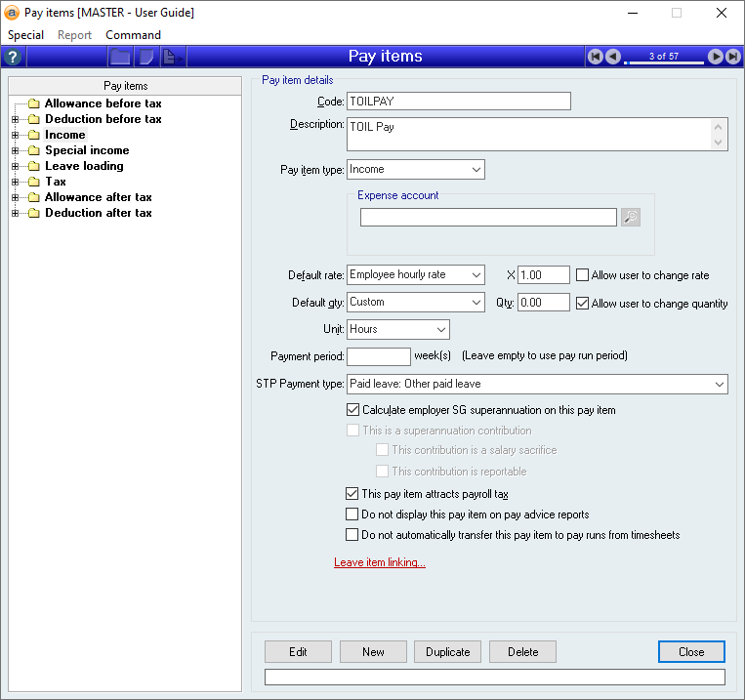Go to the previous record
745x700 pixels.
(x=612, y=57)
